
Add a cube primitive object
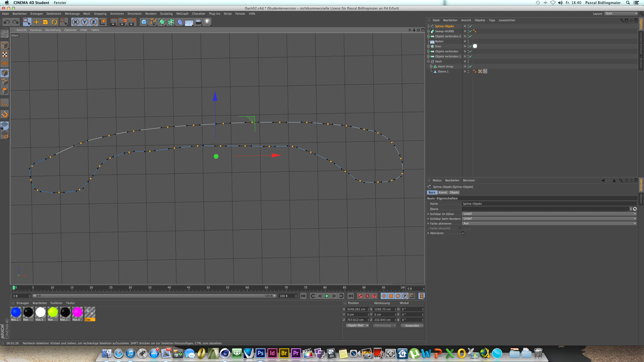144,22
